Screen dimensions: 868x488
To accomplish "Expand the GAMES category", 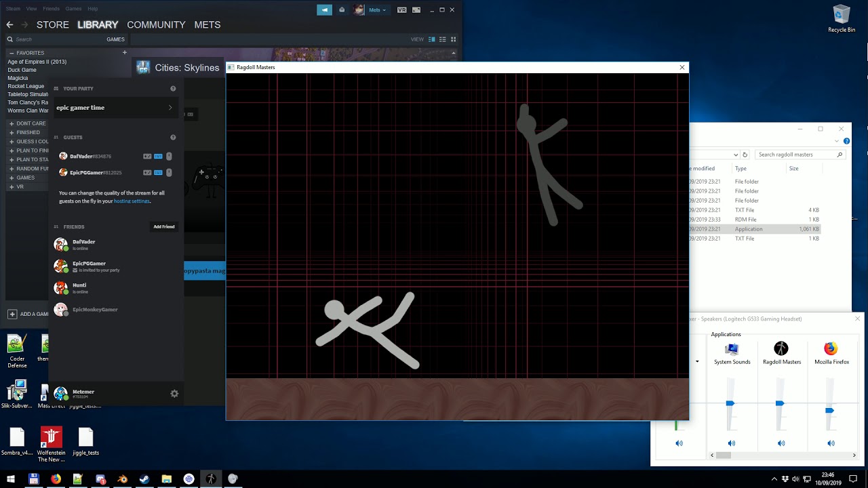I will point(12,178).
